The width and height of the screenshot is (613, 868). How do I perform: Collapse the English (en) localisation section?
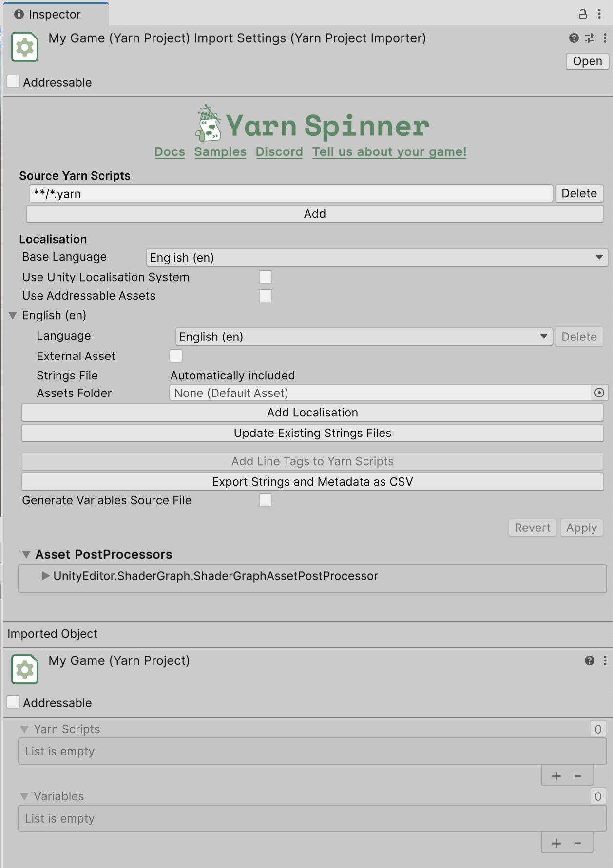point(13,315)
